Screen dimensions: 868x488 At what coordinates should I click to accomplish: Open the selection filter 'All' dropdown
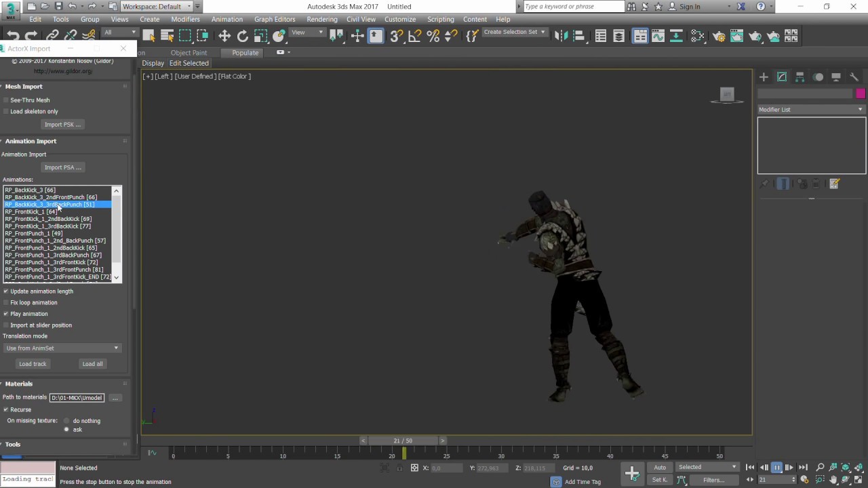119,33
